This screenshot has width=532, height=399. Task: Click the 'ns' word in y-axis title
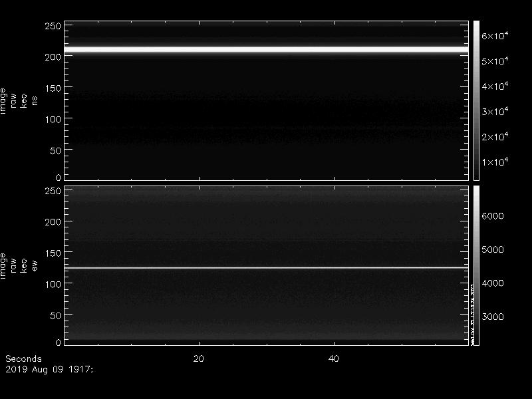click(35, 101)
